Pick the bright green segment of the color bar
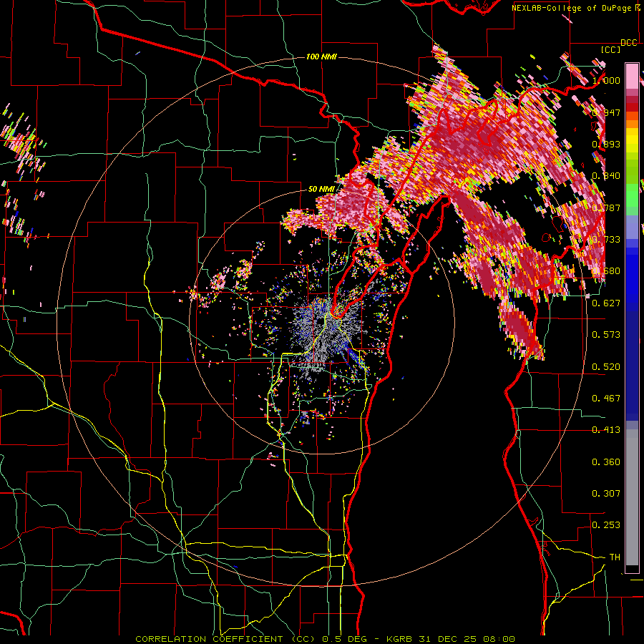644x644 pixels. 632,195
